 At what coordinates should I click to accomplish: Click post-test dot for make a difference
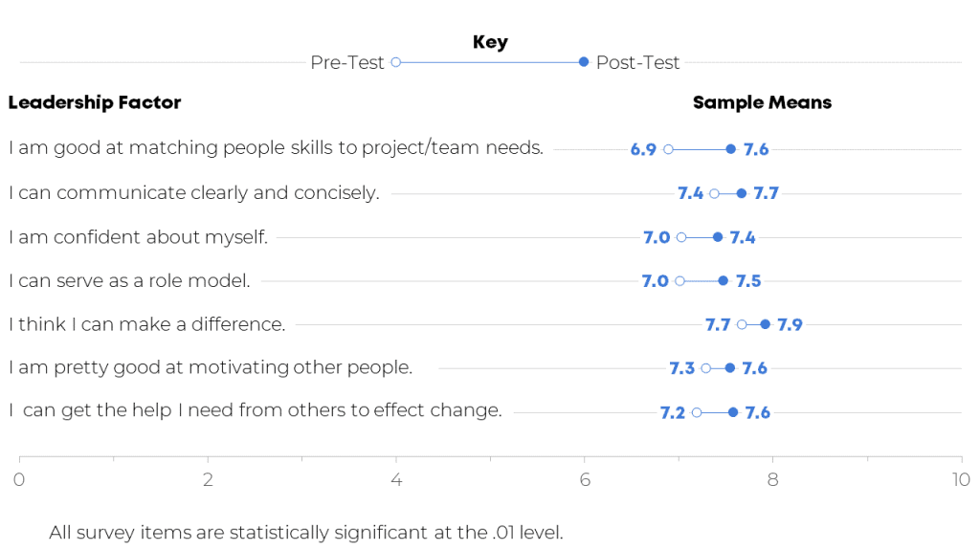[765, 324]
